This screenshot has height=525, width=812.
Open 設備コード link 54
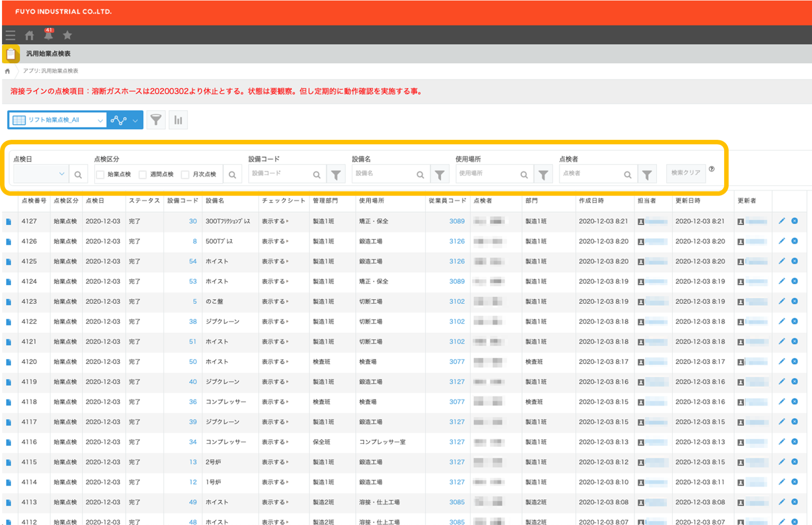193,261
